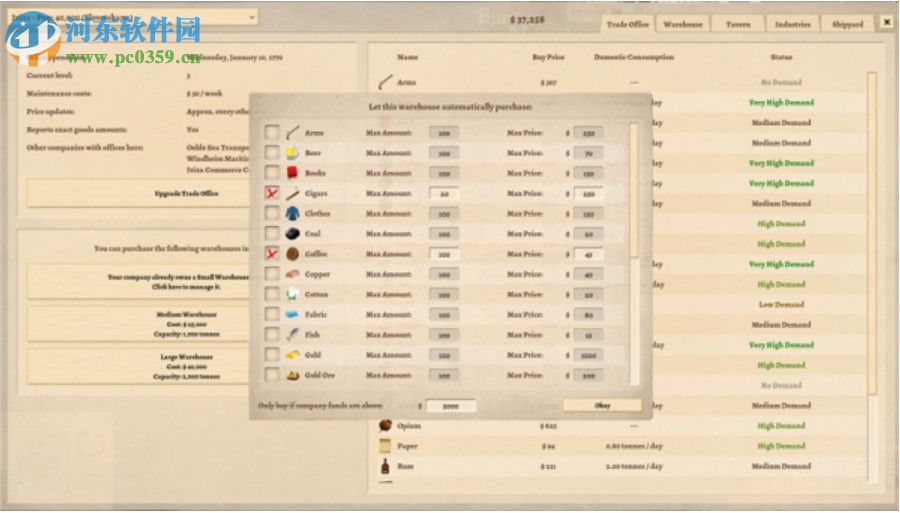Click the Fish Max Amount field
Image resolution: width=900 pixels, height=513 pixels.
click(x=444, y=335)
